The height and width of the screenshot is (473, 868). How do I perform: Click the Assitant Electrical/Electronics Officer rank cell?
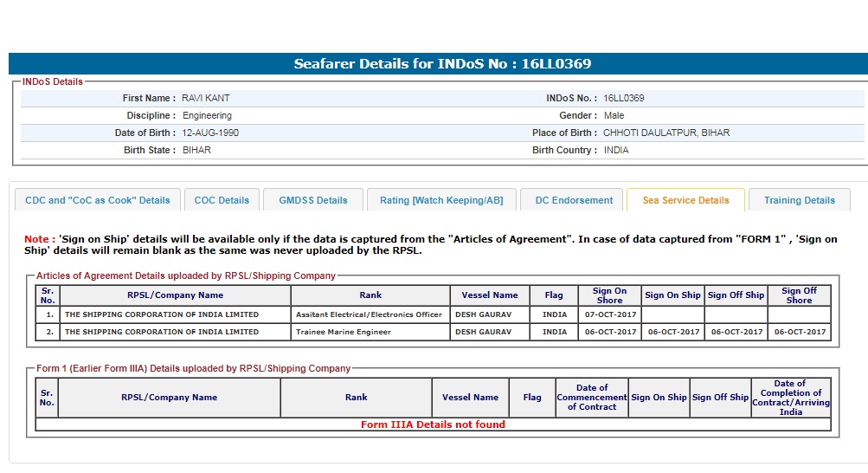[369, 314]
